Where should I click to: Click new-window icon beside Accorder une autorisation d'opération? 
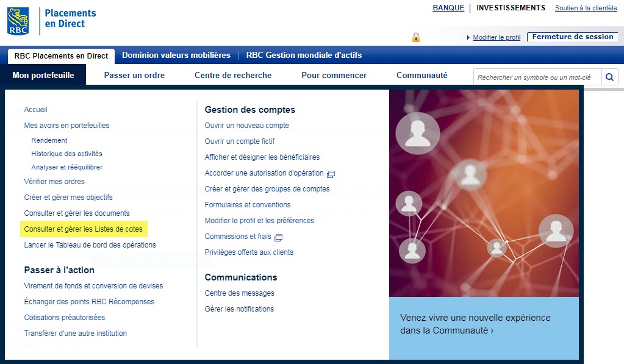331,174
